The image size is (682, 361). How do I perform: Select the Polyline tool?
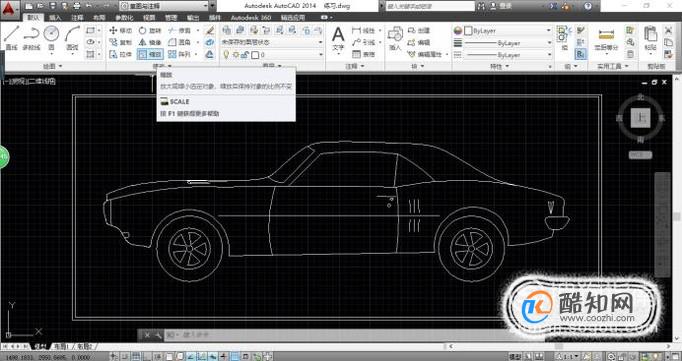pos(31,37)
